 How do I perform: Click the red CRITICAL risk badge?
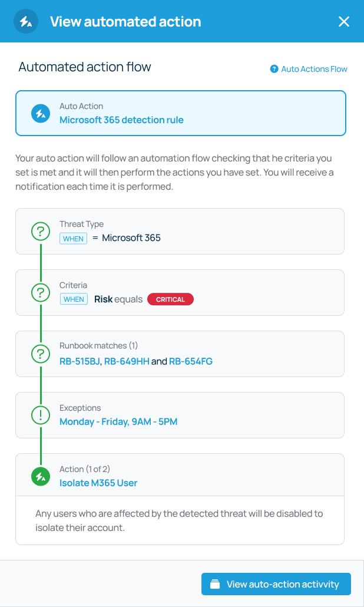[x=170, y=299]
